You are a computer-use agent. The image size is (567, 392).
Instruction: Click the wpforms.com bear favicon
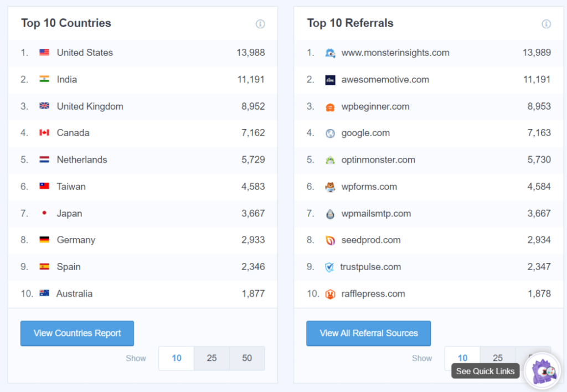point(331,187)
